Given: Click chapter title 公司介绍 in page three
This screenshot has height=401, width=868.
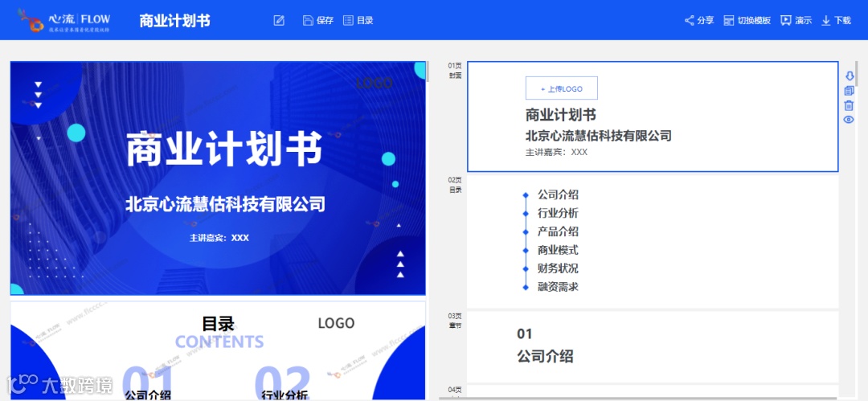Looking at the screenshot, I should coord(545,356).
